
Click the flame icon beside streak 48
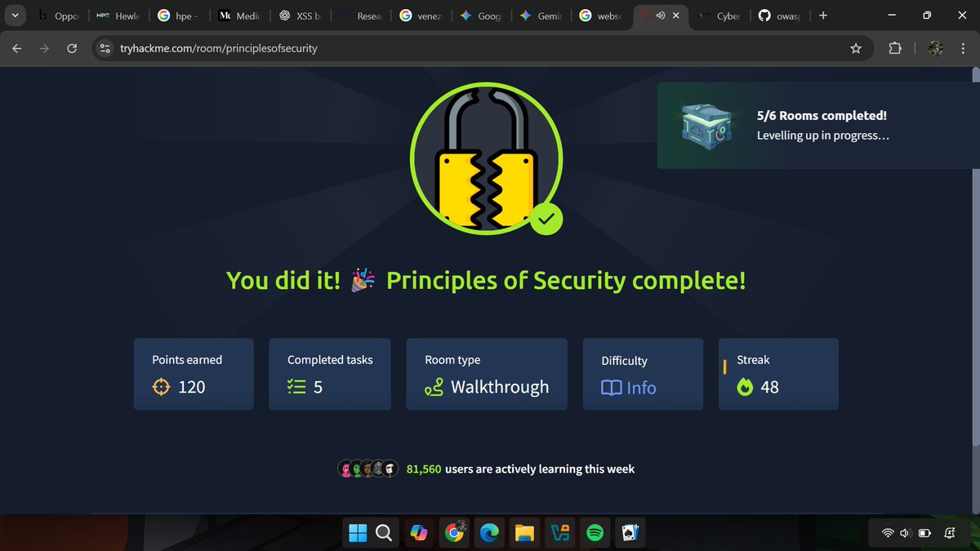pos(745,388)
